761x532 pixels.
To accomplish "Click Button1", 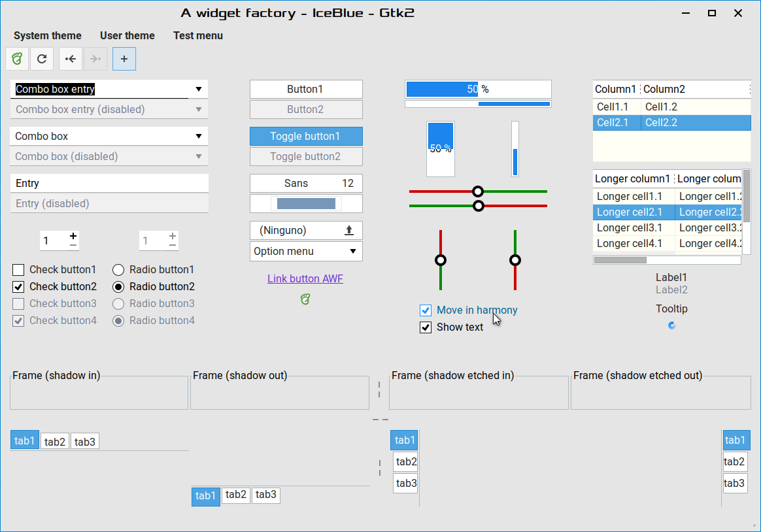I will pyautogui.click(x=306, y=90).
